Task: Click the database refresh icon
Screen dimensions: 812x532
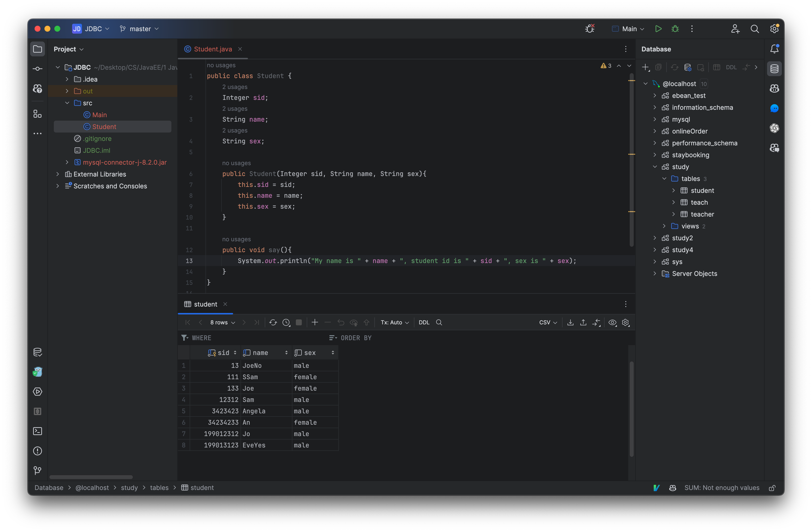Action: point(674,67)
